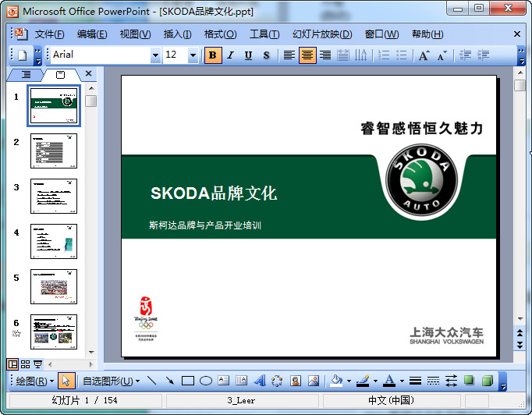The image size is (532, 415).
Task: Expand formatting toolbar options
Action: 521,55
